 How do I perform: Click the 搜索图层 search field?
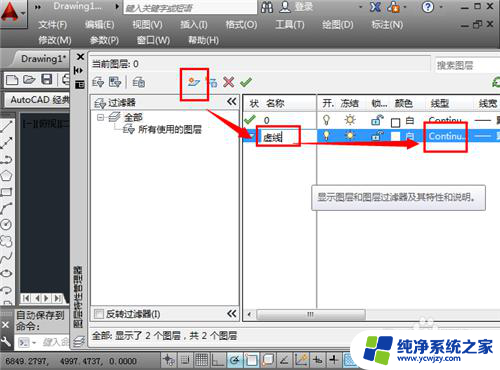(x=467, y=65)
